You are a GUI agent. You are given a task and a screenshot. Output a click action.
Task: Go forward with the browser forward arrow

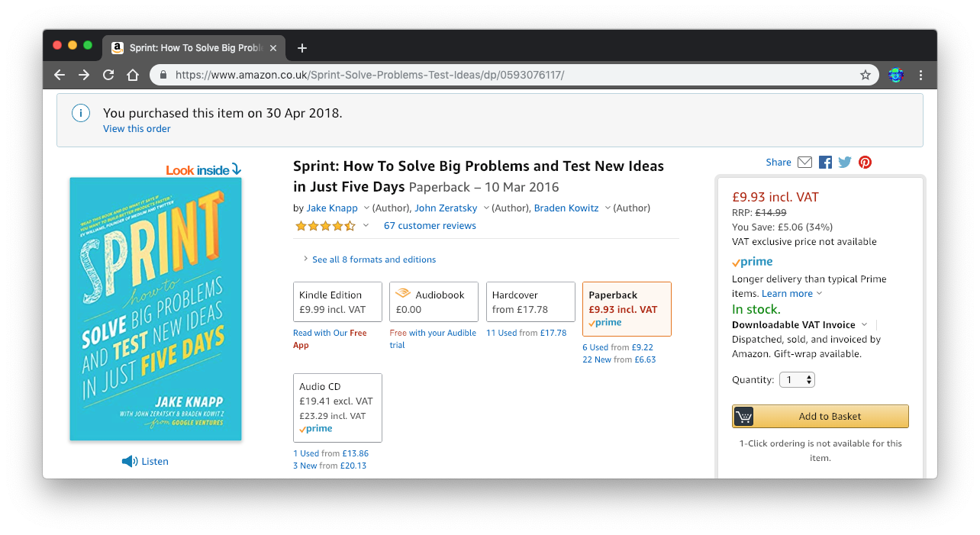click(84, 75)
